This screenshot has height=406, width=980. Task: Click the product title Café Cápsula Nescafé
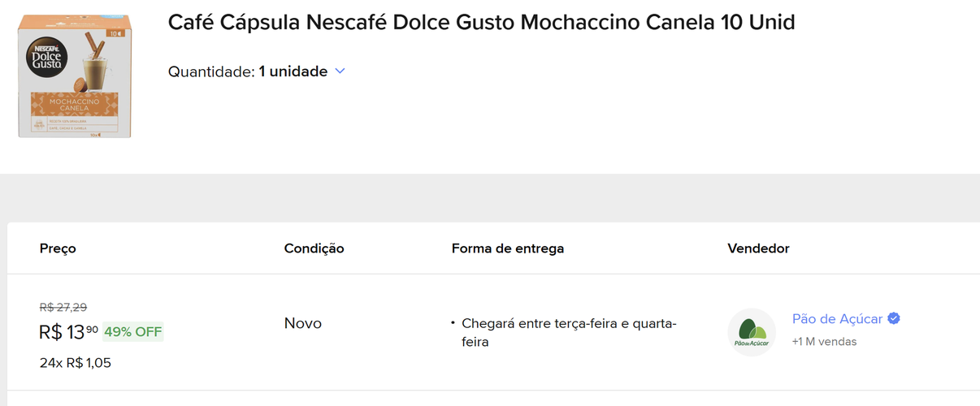[481, 23]
